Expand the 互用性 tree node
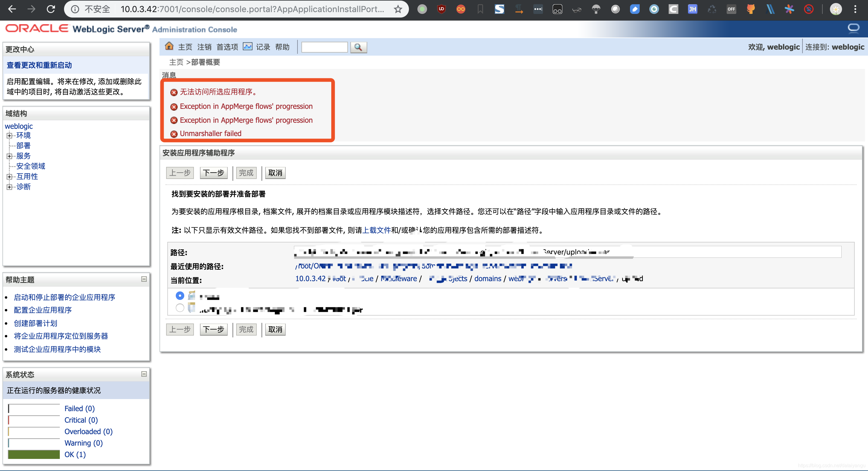 pos(9,177)
